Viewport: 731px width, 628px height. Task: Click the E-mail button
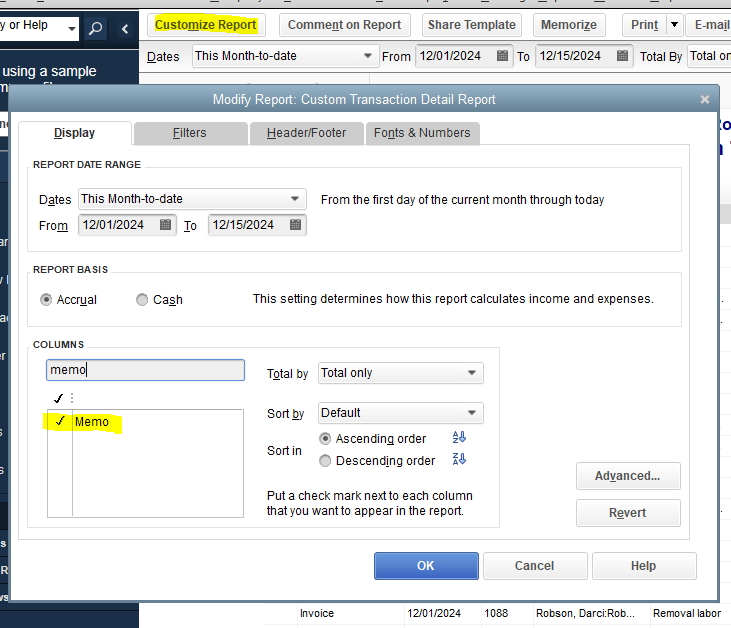click(711, 25)
